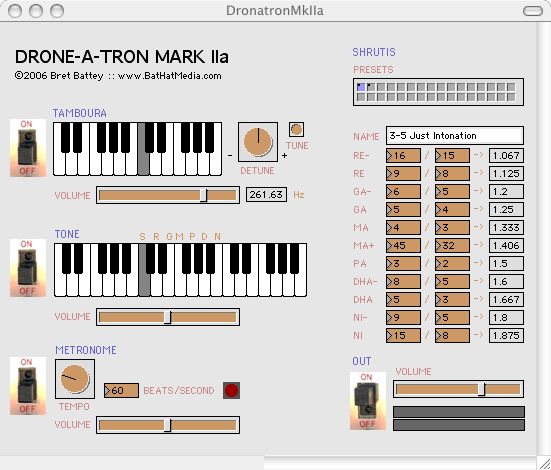
Task: Click the DHA numerator box 5
Action: 403,300
